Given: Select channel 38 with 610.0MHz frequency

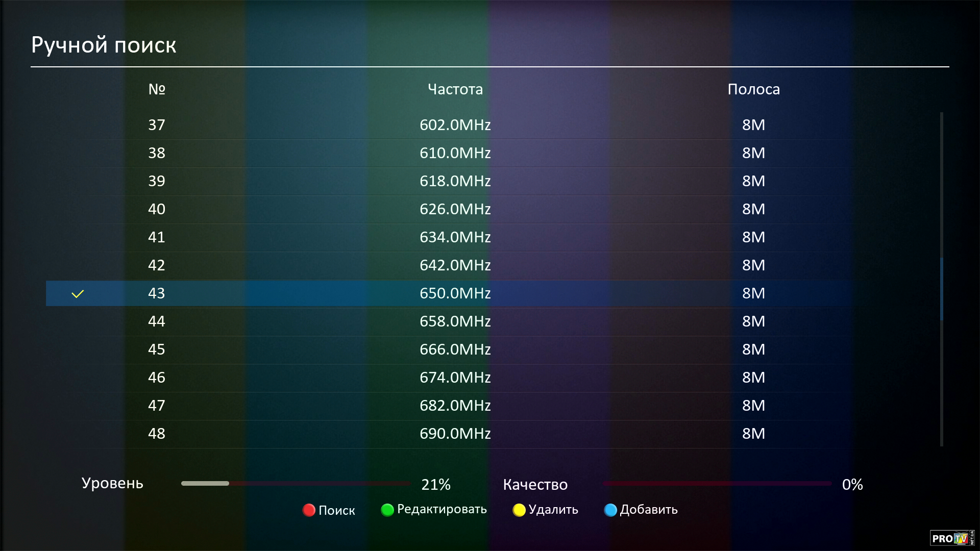Looking at the screenshot, I should [x=454, y=153].
